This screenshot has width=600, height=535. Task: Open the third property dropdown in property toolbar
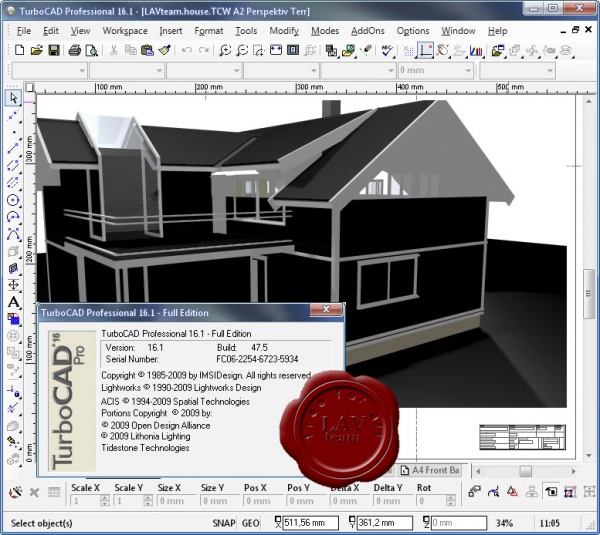pos(236,70)
